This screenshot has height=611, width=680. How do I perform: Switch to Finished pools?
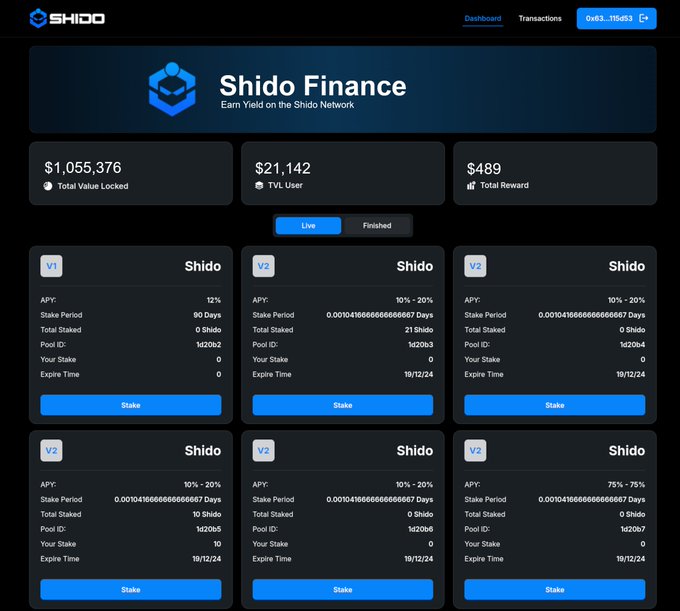pyautogui.click(x=377, y=225)
